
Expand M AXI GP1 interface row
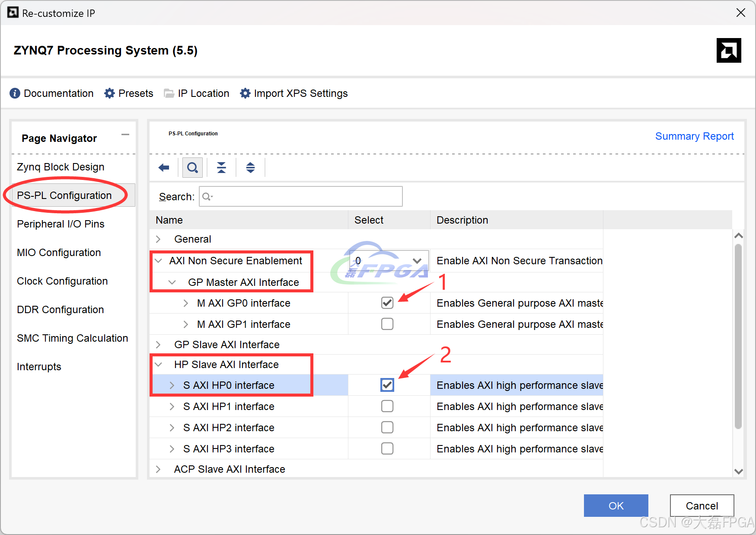coord(186,324)
